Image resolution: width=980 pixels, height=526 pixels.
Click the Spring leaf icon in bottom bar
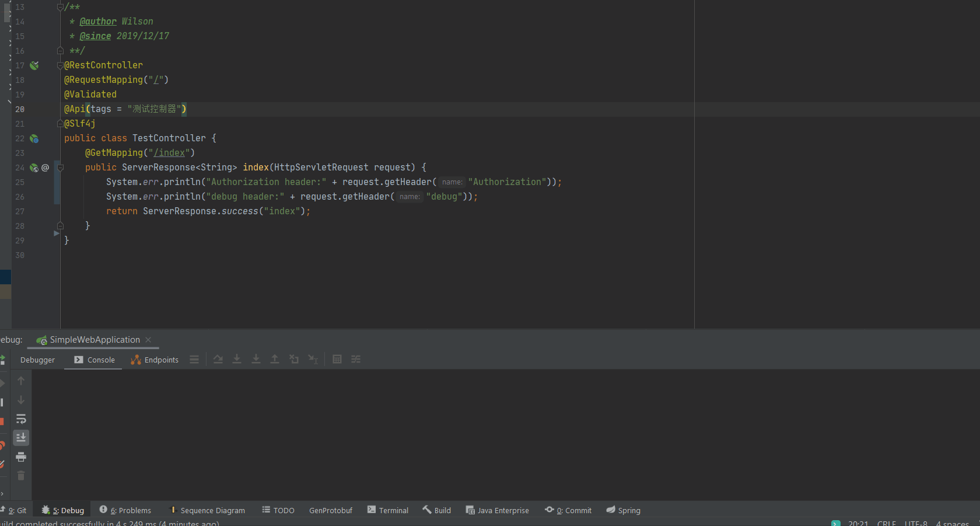[611, 510]
